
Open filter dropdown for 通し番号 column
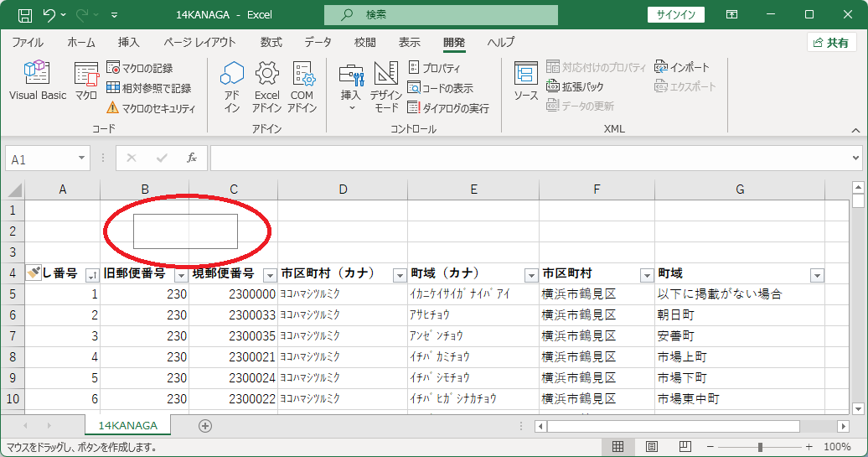[92, 275]
